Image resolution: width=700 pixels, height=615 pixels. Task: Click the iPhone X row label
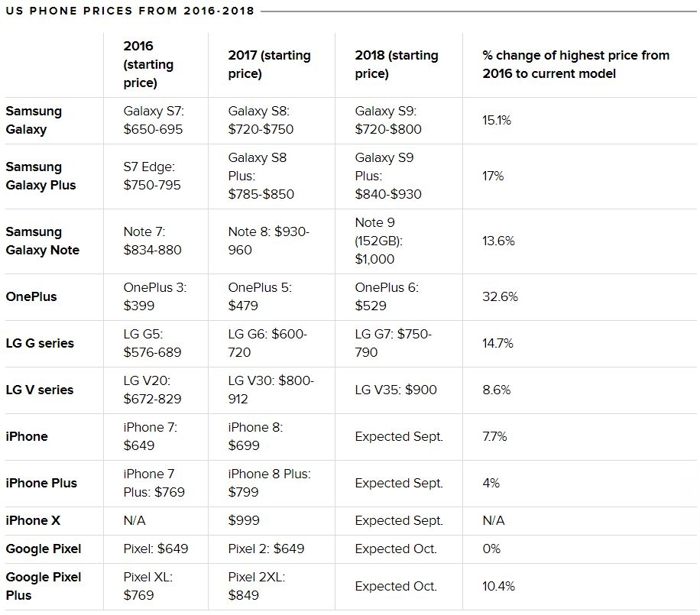click(x=33, y=520)
